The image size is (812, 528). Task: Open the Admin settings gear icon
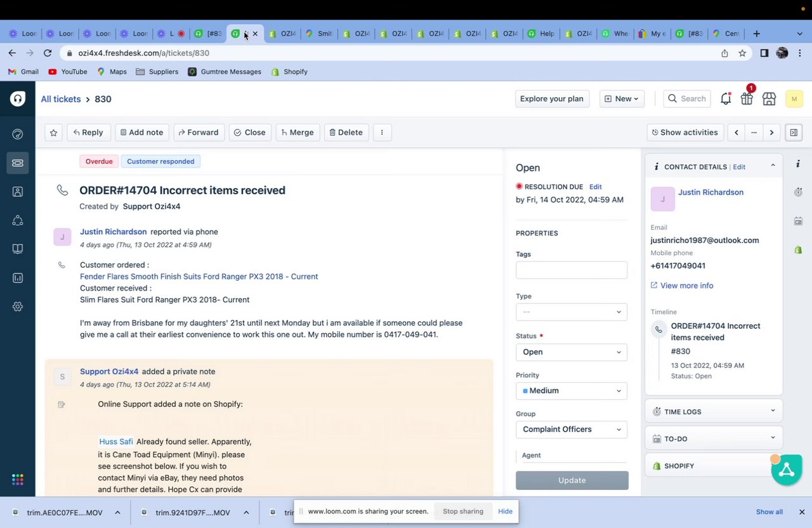pos(18,307)
